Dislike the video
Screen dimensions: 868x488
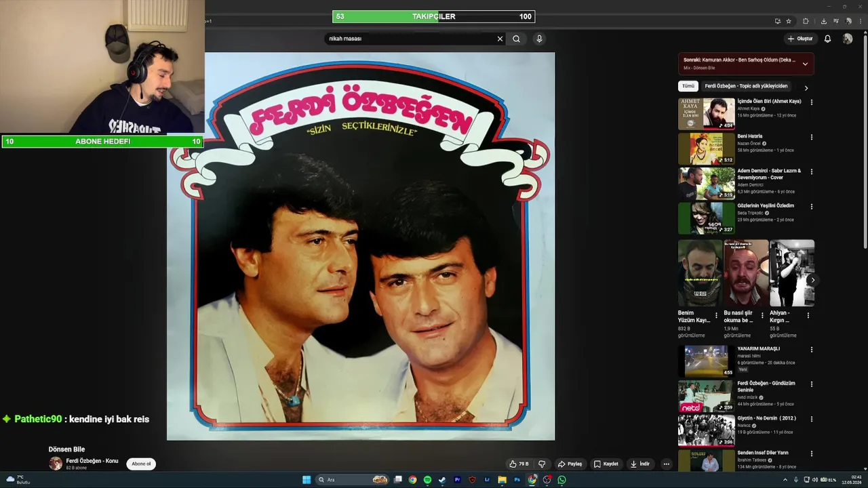542,464
